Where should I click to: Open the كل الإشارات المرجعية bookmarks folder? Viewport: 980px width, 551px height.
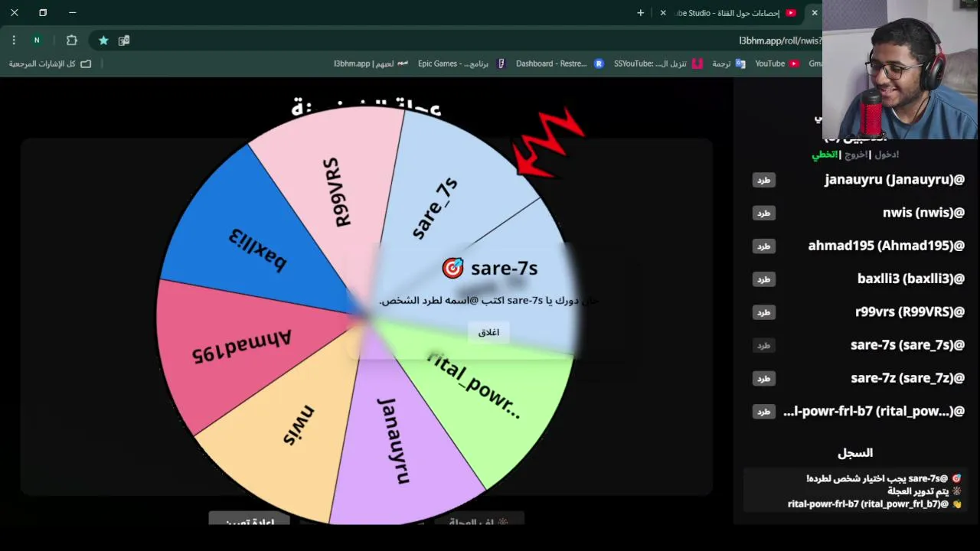(x=50, y=64)
